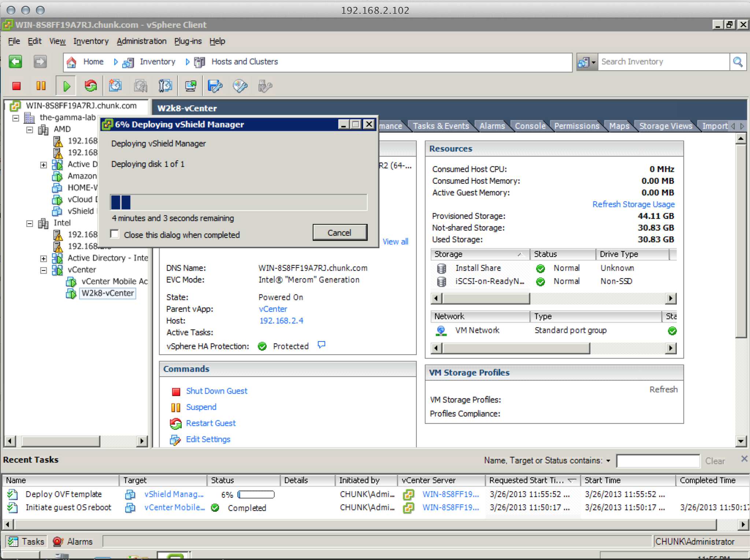Click the Home icon in the navigation bar
The image size is (750, 560).
coord(72,62)
